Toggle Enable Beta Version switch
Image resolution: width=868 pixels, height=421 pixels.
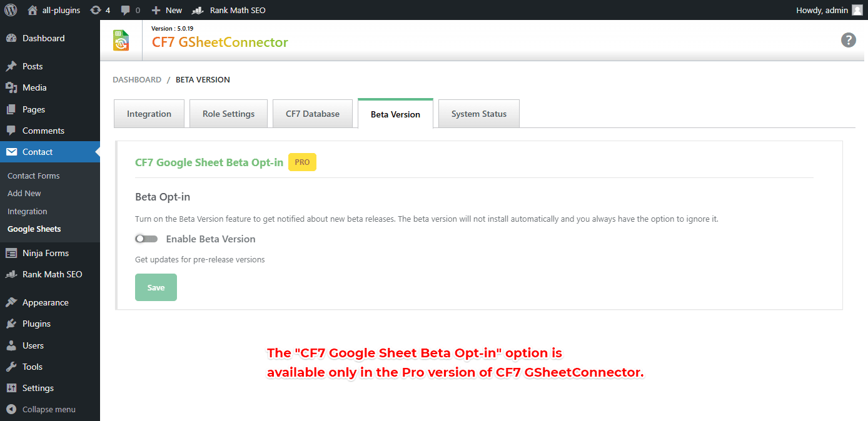click(146, 239)
